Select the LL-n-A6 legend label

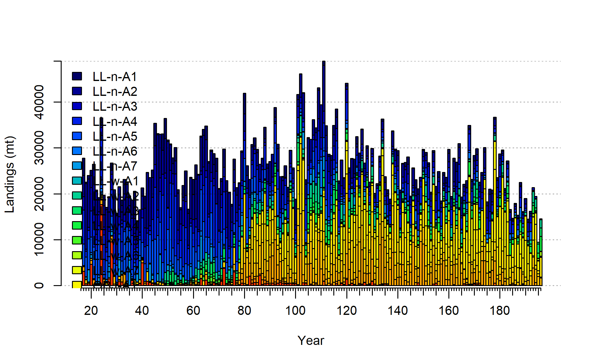[x=115, y=151]
